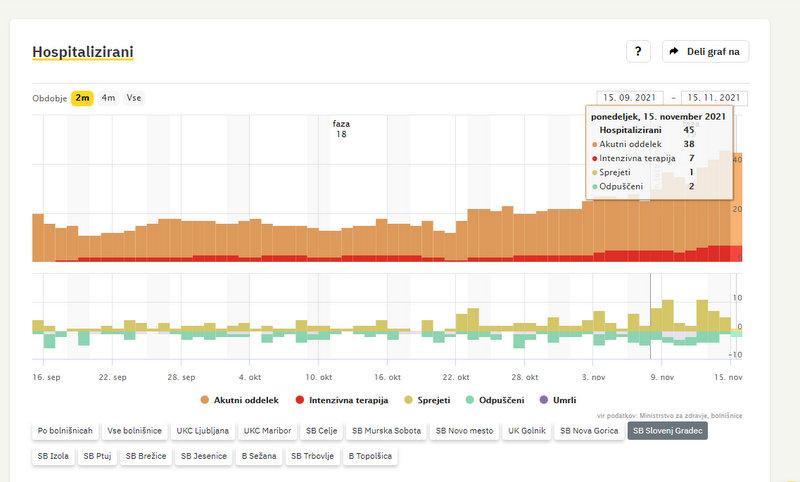Select SB Slovenj Gradec hospital filter
The width and height of the screenshot is (800, 482).
click(668, 431)
